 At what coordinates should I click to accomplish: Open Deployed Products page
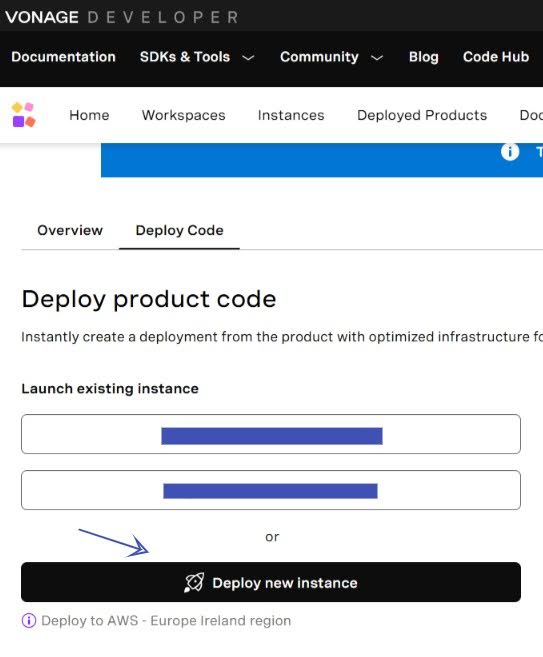point(422,115)
